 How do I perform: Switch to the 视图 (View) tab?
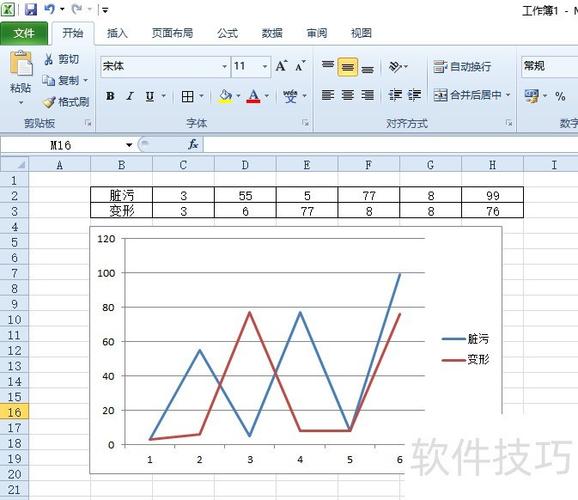coord(361,34)
